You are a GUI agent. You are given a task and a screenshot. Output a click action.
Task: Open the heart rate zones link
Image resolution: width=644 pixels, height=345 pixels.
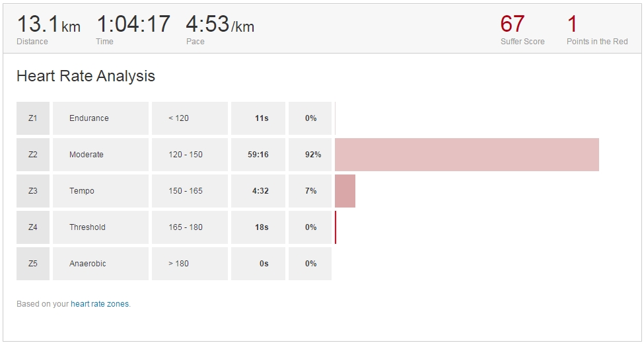[100, 304]
